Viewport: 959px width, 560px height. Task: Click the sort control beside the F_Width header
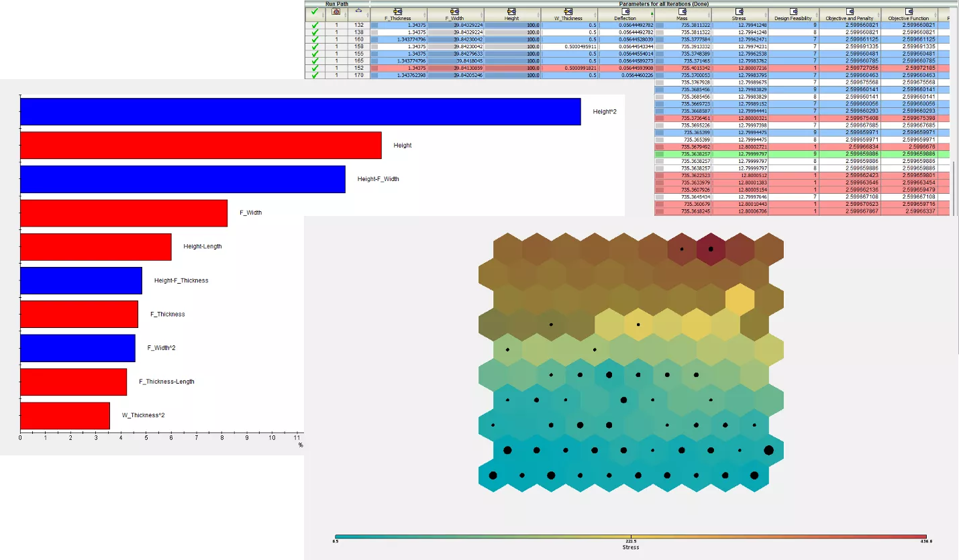click(481, 13)
